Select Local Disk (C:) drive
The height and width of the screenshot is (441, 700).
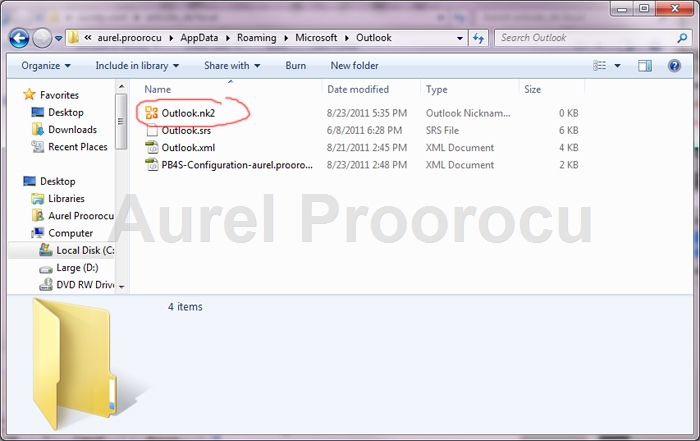coord(85,250)
